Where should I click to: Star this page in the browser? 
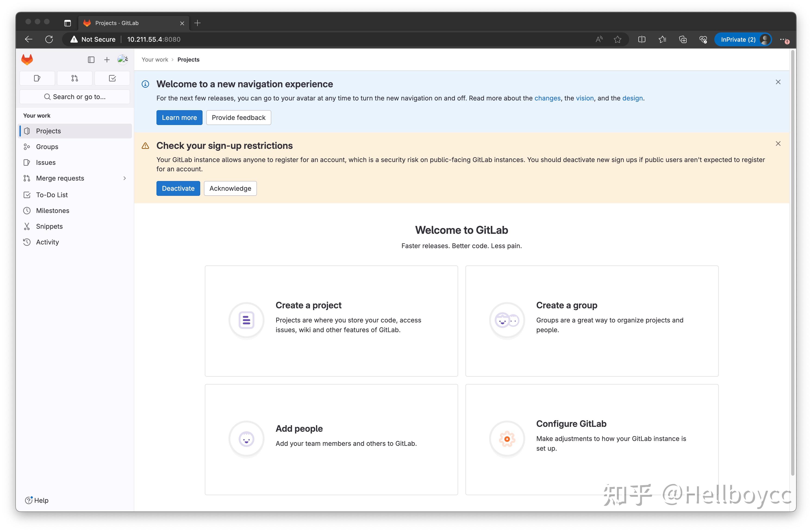(x=618, y=39)
